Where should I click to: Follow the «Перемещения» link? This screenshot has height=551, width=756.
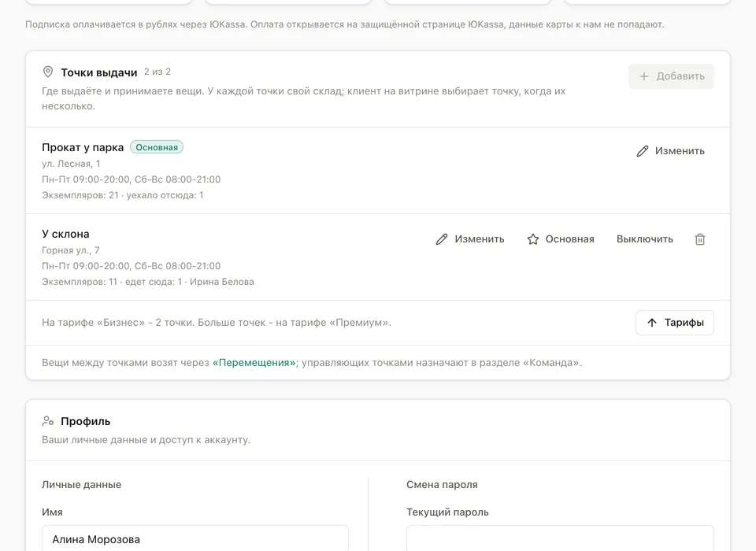tap(254, 363)
